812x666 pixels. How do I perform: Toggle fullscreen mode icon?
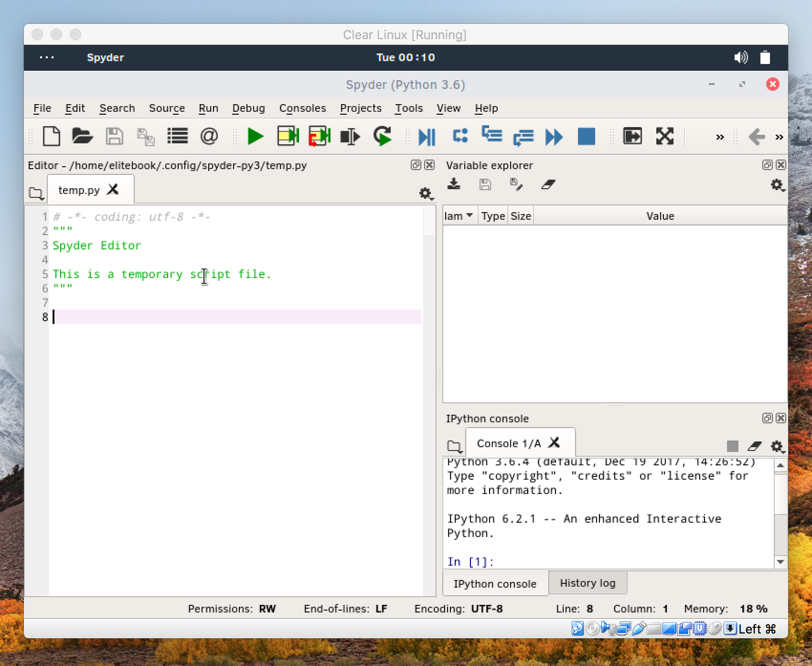pos(665,137)
